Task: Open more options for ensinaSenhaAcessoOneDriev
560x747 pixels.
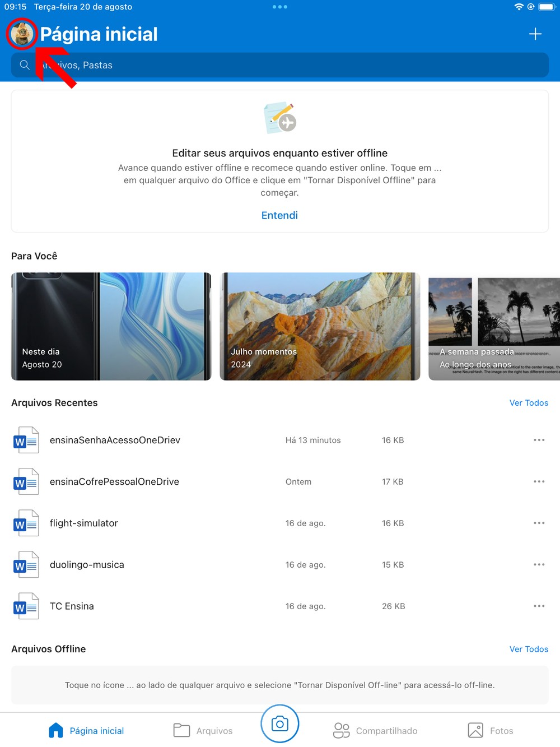Action: click(539, 440)
